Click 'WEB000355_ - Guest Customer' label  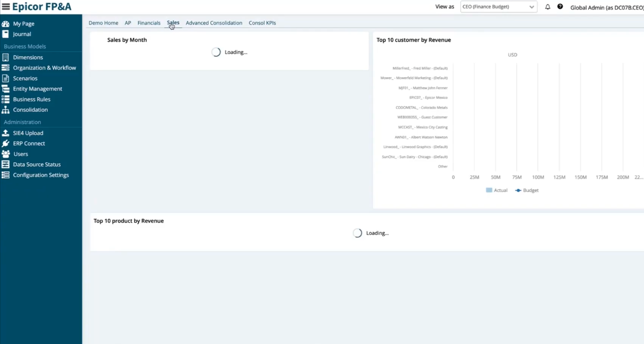tap(422, 118)
